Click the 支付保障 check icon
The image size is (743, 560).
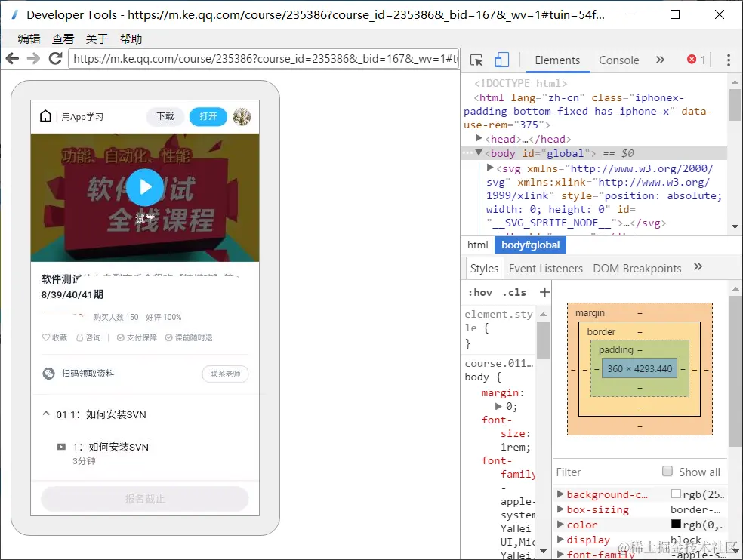[120, 337]
